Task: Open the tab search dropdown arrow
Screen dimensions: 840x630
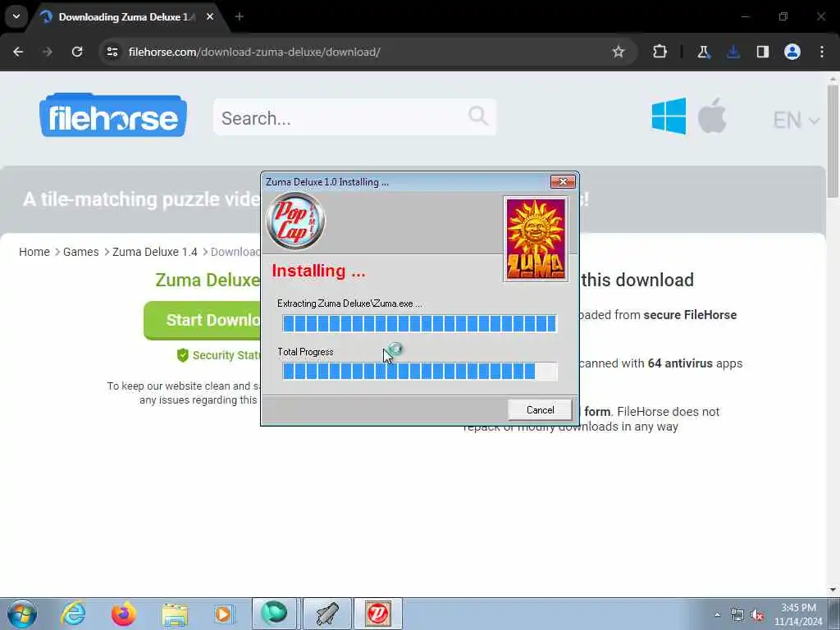Action: point(16,16)
